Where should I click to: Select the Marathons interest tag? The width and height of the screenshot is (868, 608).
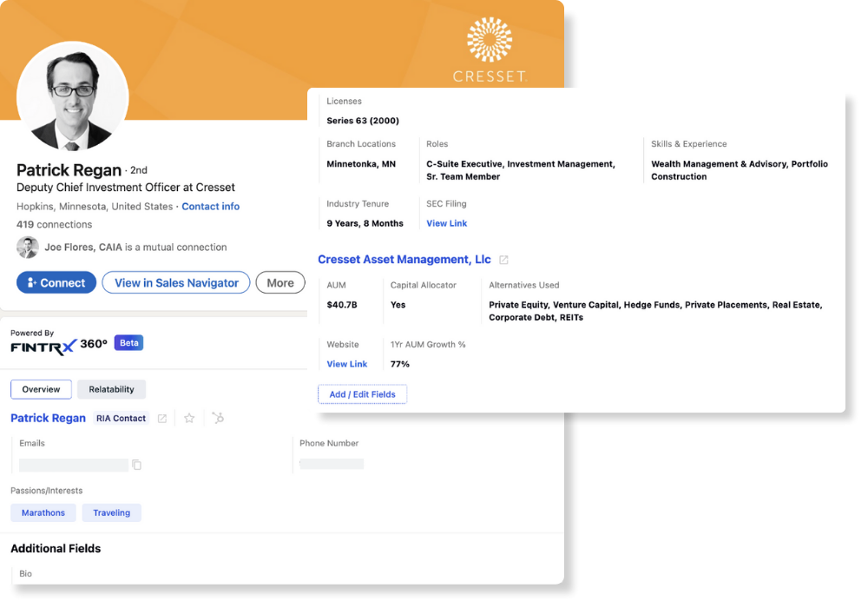(x=43, y=512)
